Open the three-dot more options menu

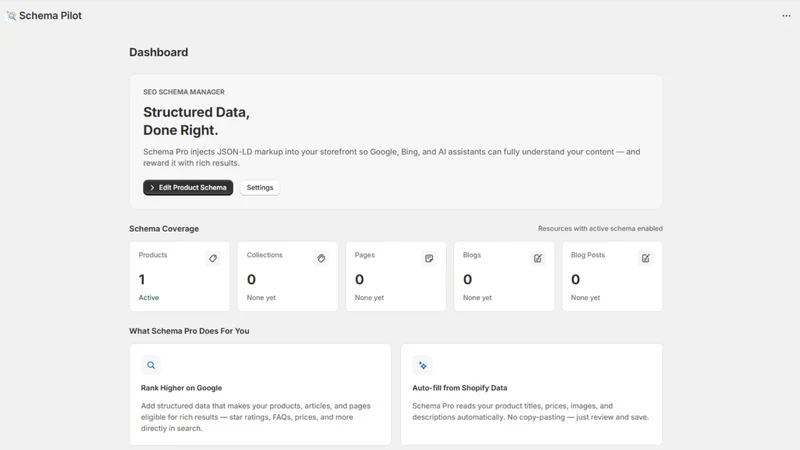pos(786,16)
